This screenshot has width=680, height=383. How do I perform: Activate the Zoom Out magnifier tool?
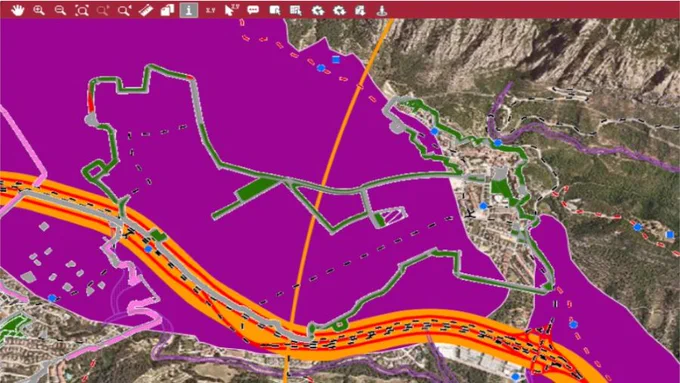click(x=60, y=10)
